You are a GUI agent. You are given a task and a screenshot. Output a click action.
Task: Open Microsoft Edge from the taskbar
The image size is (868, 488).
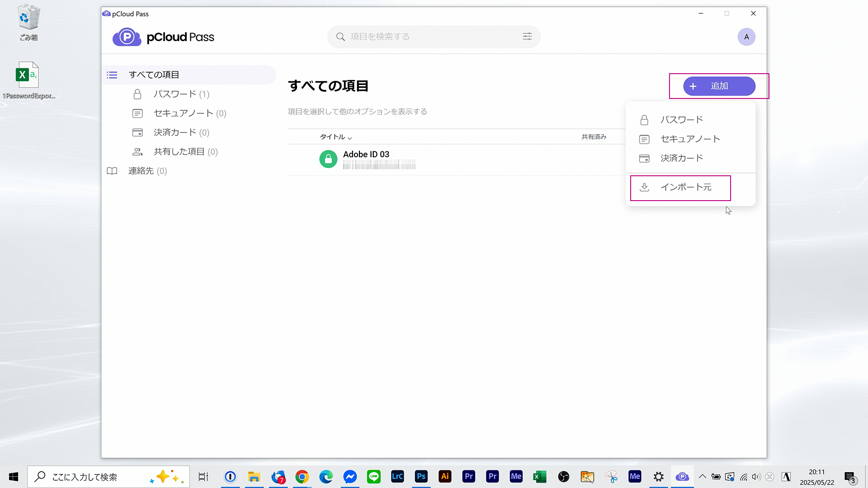coord(326,477)
